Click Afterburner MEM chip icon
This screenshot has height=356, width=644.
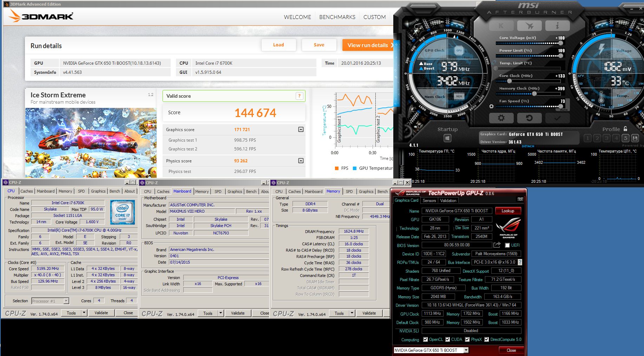pyautogui.click(x=459, y=96)
